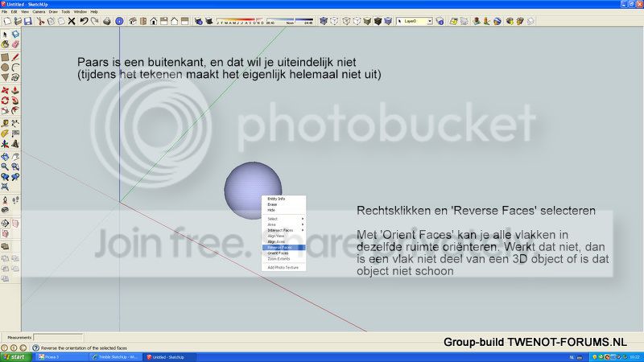Screen dimensions: 644x362
Task: Expand the Area submenu
Action: click(x=284, y=224)
